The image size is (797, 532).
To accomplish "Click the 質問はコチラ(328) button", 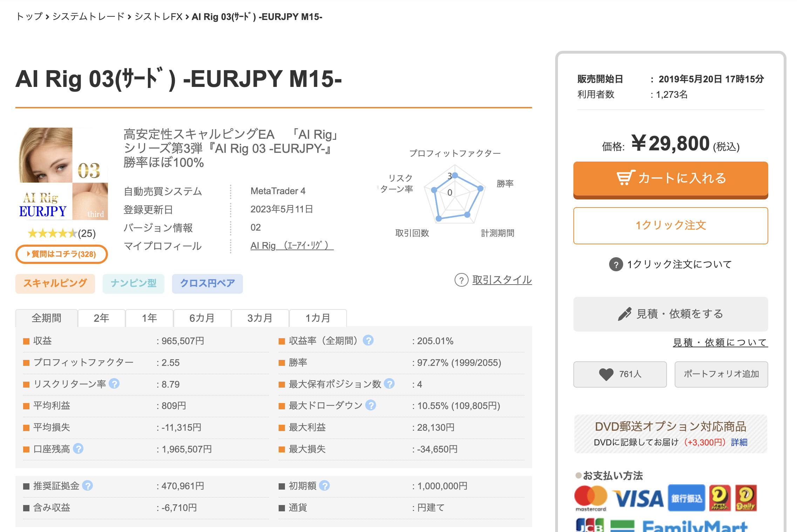I will [61, 254].
